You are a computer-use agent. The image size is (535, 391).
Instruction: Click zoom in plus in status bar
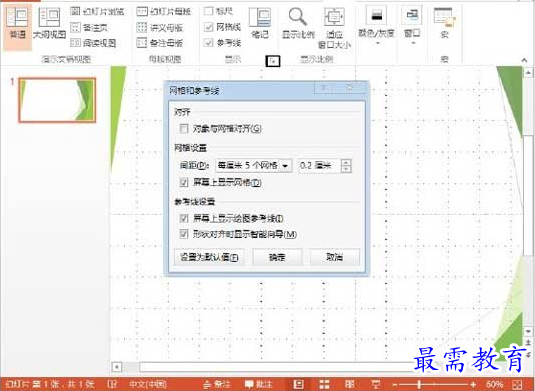coord(473,385)
